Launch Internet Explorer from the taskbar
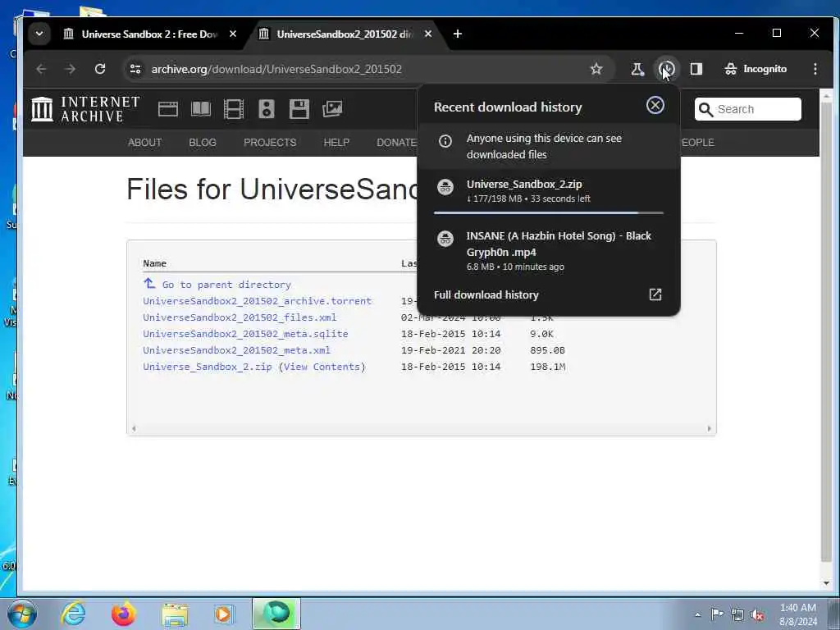This screenshot has width=840, height=630. click(73, 614)
